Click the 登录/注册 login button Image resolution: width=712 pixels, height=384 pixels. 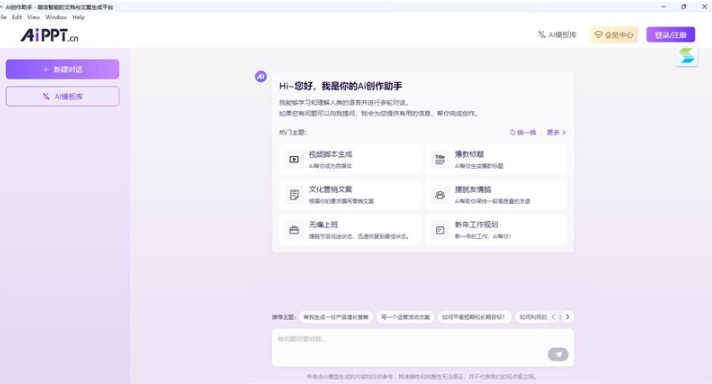click(x=671, y=35)
